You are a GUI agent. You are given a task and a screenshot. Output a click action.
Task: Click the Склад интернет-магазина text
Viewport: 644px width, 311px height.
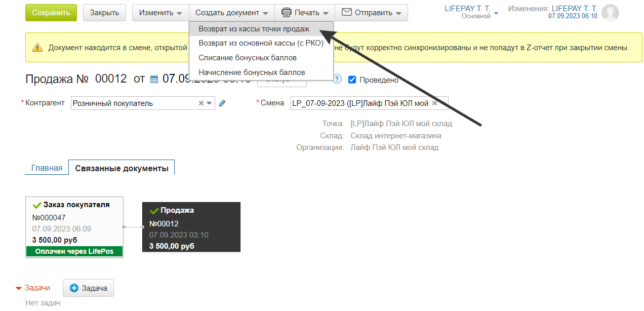[x=396, y=136]
